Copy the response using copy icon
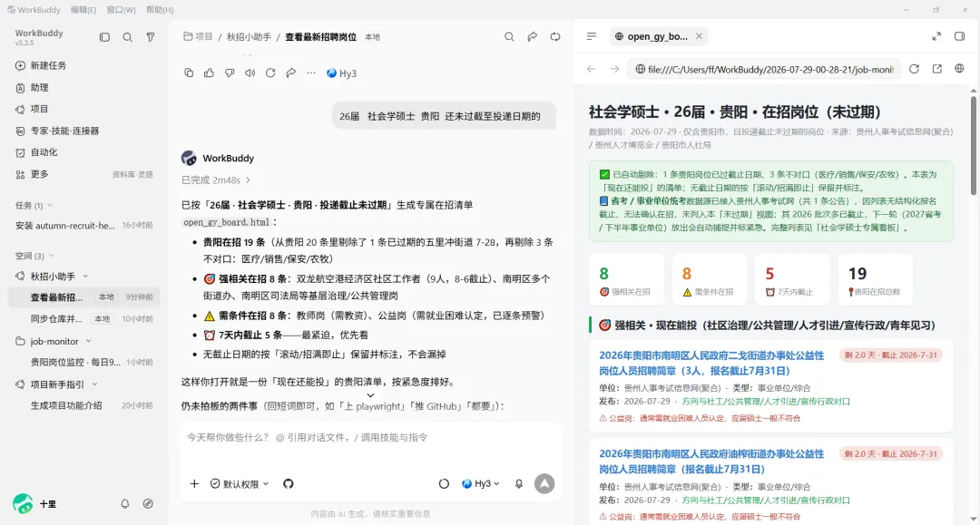This screenshot has height=525, width=980. coord(189,73)
